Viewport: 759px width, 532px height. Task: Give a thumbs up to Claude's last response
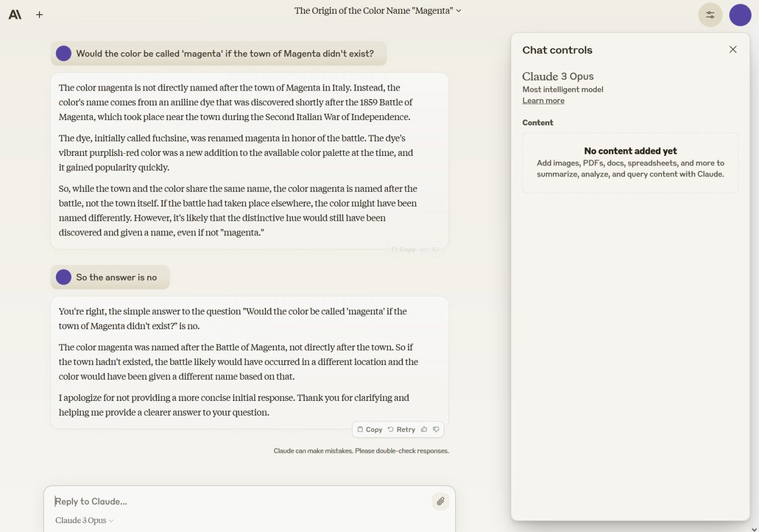(424, 429)
